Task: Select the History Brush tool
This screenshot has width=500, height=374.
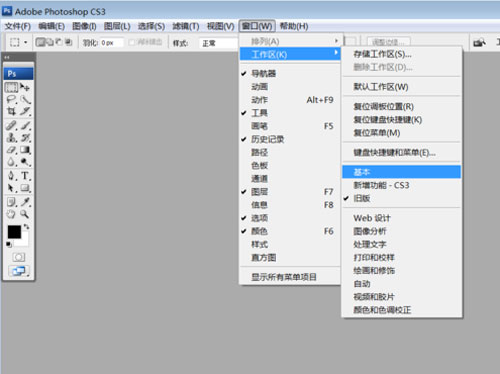Action: (x=25, y=138)
